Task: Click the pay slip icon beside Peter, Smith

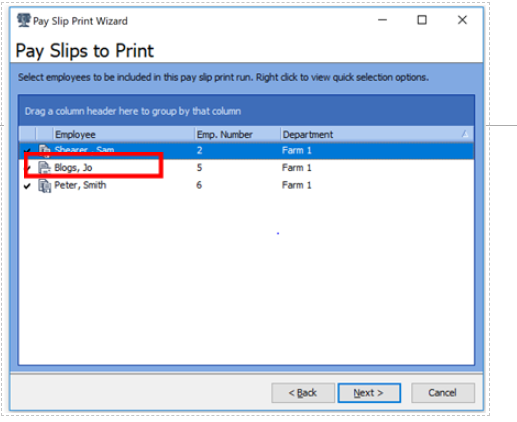Action: point(45,186)
